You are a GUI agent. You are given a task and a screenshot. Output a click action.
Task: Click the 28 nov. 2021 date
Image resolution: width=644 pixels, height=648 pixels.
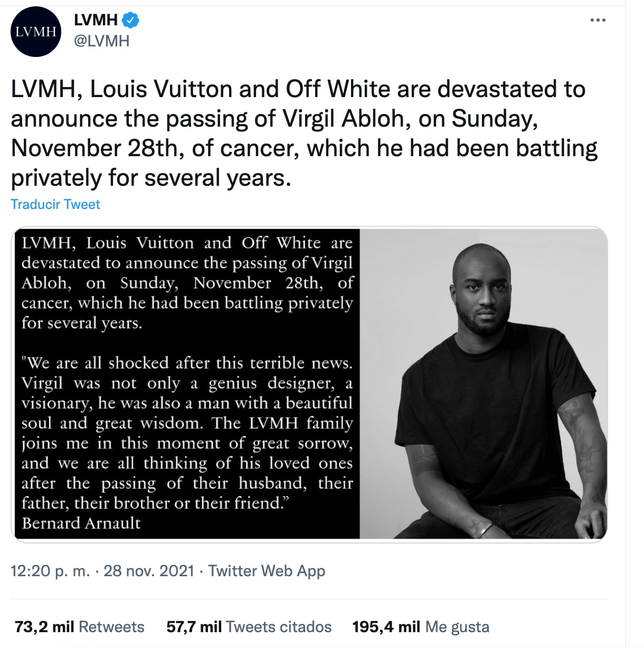(x=149, y=570)
